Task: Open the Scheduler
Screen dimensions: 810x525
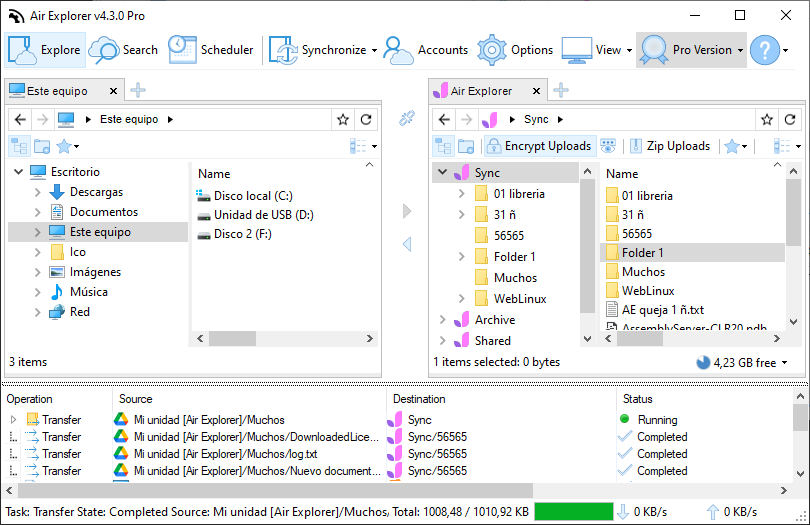Action: [211, 50]
